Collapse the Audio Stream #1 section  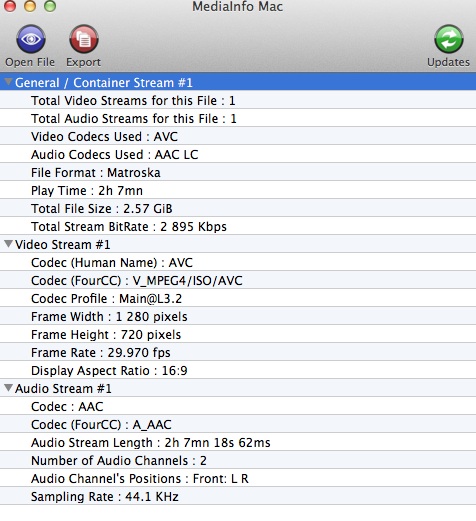tap(9, 388)
